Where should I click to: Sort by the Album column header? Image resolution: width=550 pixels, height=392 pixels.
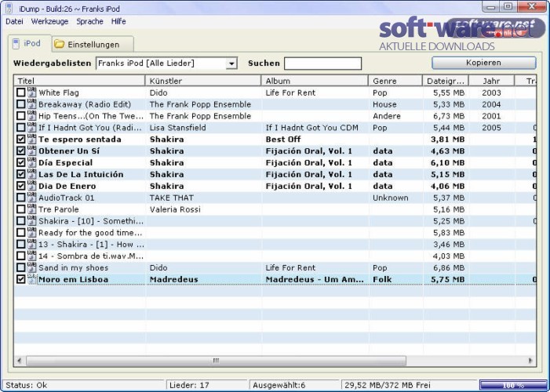315,81
